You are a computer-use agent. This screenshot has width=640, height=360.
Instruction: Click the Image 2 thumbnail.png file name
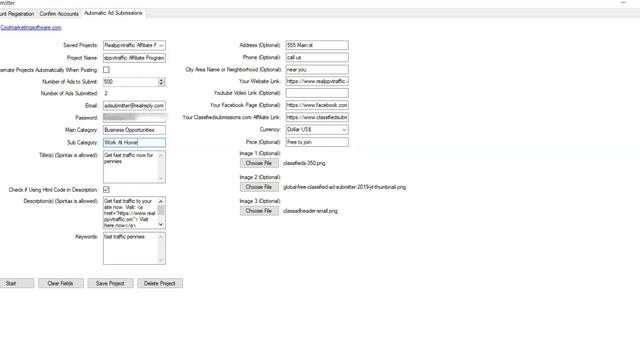[344, 187]
